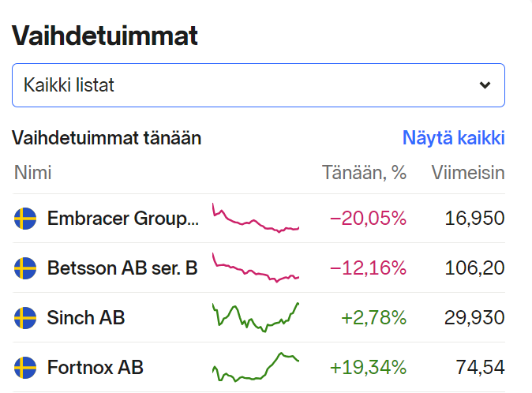This screenshot has width=532, height=393.
Task: Open Betsson AB ser. B stock
Action: (x=122, y=268)
